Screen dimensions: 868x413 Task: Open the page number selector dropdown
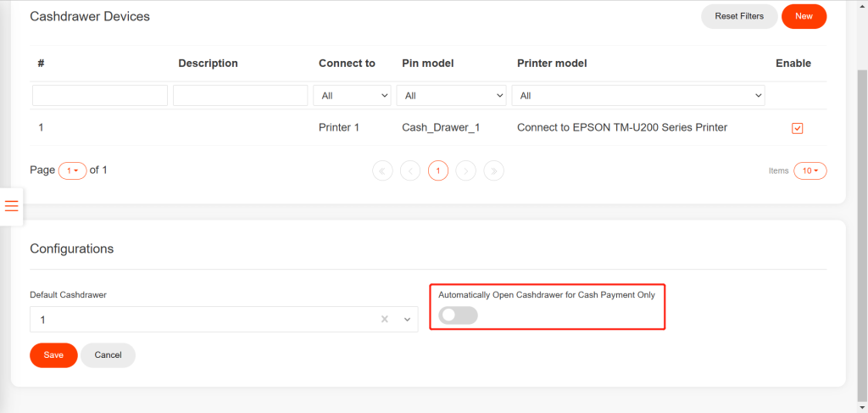coord(73,170)
